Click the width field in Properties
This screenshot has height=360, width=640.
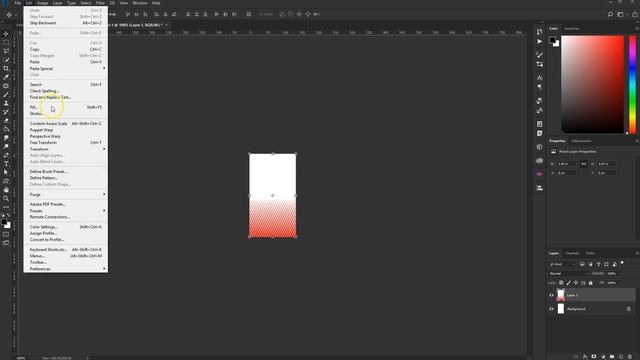[567, 164]
